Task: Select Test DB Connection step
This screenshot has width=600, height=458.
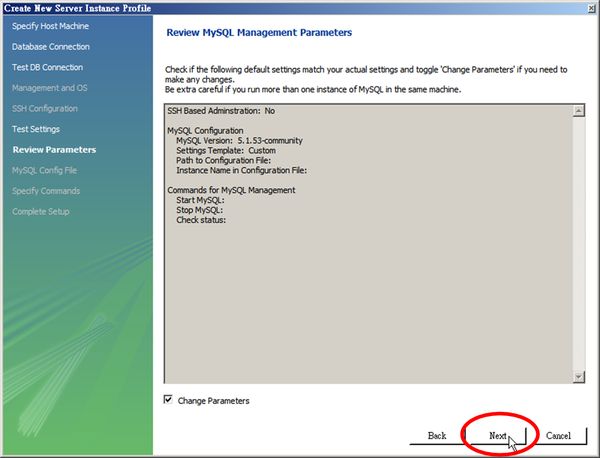Action: (47, 67)
